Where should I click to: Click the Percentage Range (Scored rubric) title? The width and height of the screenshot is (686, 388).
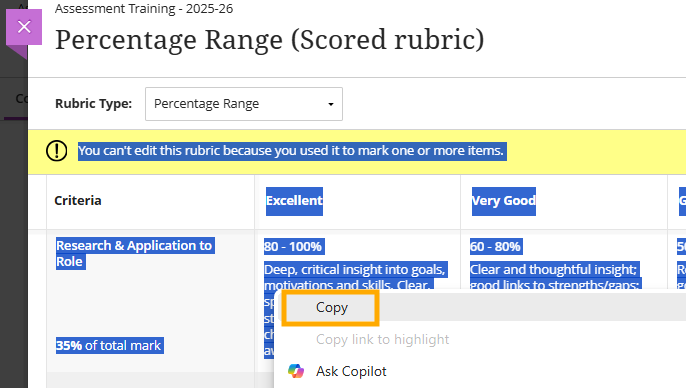[x=270, y=40]
